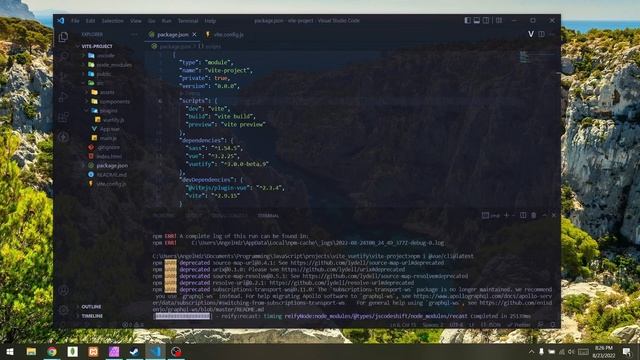
Task: Switch to the vite.config.js tab
Action: 225,35
